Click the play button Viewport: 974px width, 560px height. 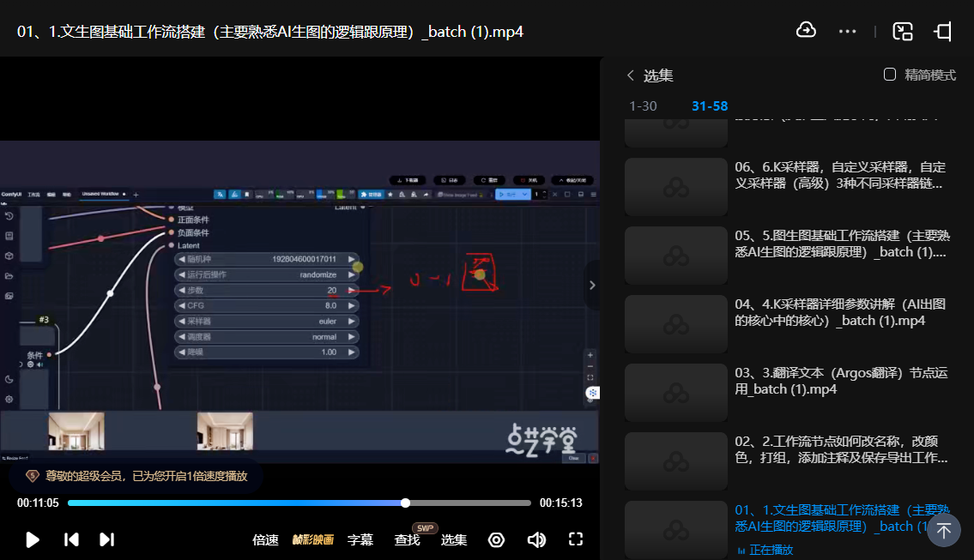(33, 539)
